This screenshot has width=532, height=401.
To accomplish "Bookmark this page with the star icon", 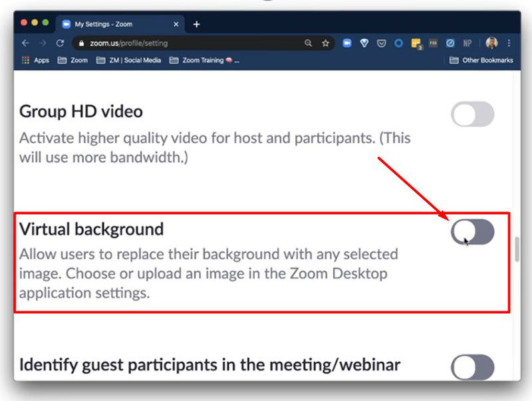I will pyautogui.click(x=326, y=43).
